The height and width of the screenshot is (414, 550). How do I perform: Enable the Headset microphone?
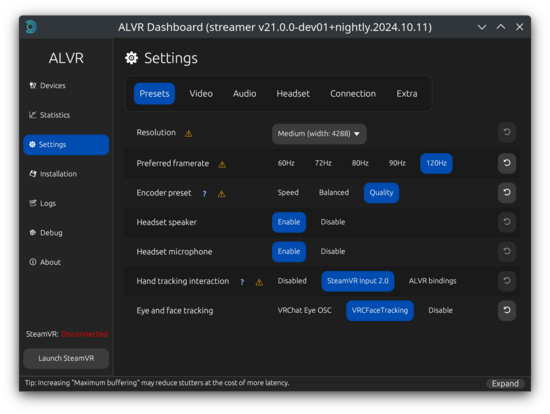click(289, 252)
